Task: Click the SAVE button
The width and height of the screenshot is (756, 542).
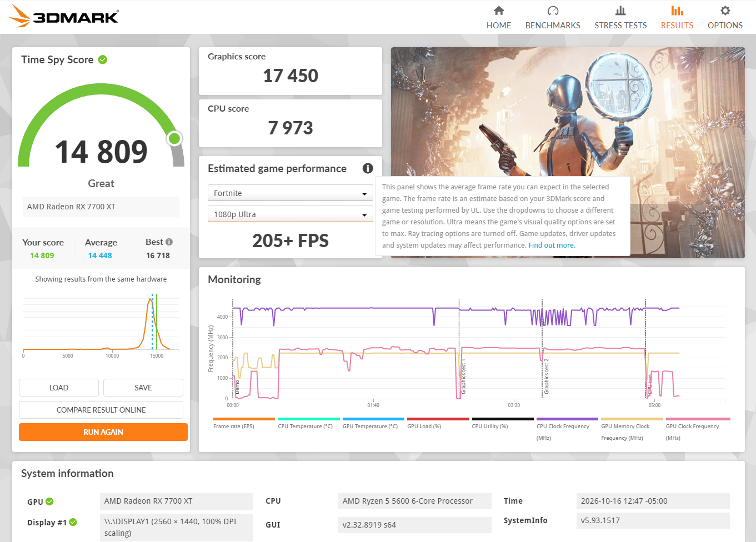Action: point(143,388)
